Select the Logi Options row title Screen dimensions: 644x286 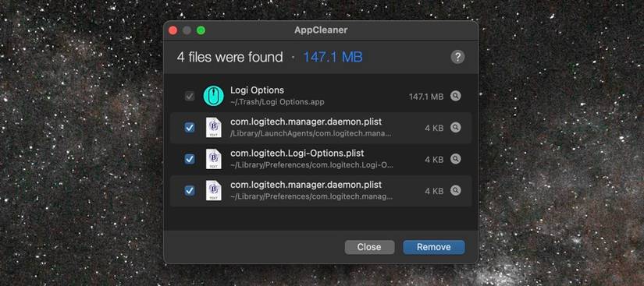coord(257,90)
